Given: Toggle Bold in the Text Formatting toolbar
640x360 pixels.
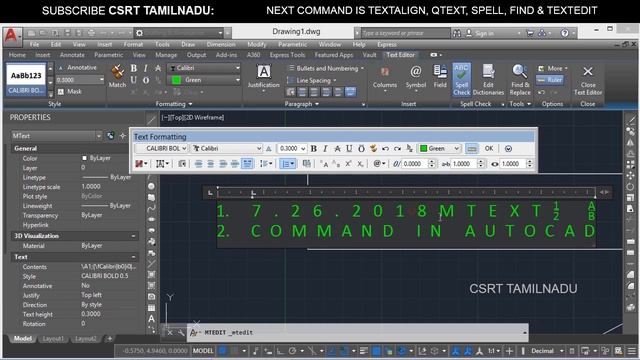Looking at the screenshot, I should pos(313,149).
